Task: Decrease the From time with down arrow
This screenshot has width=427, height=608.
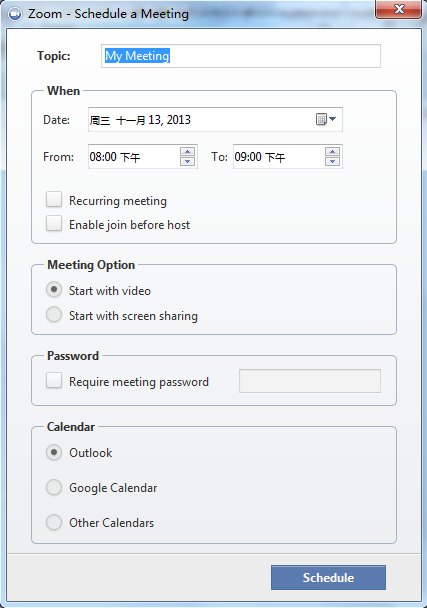Action: point(188,161)
